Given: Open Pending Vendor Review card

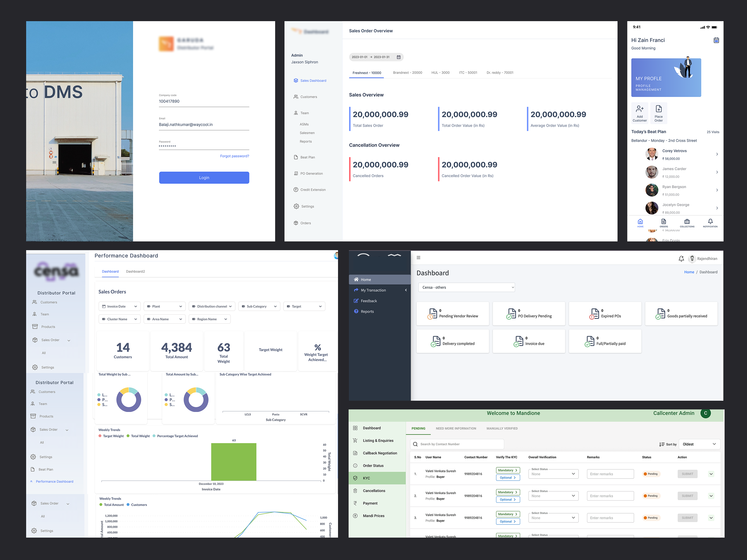Looking at the screenshot, I should (453, 314).
